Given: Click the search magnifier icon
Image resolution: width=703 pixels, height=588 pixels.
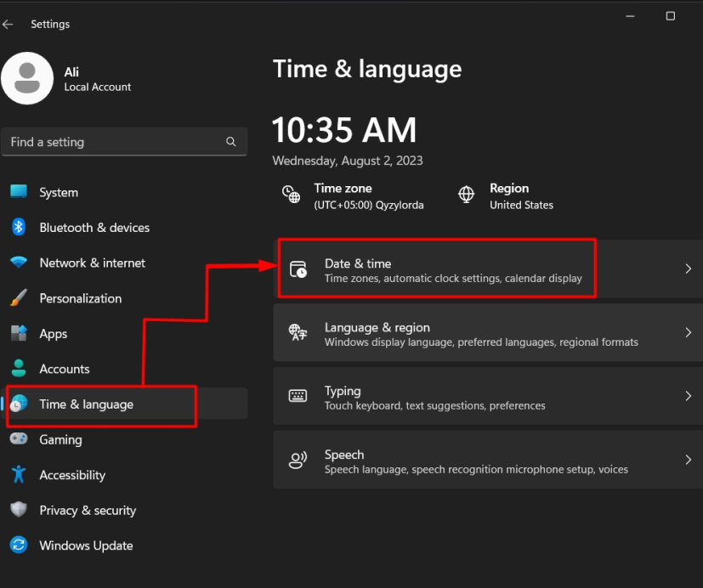Looking at the screenshot, I should [230, 142].
